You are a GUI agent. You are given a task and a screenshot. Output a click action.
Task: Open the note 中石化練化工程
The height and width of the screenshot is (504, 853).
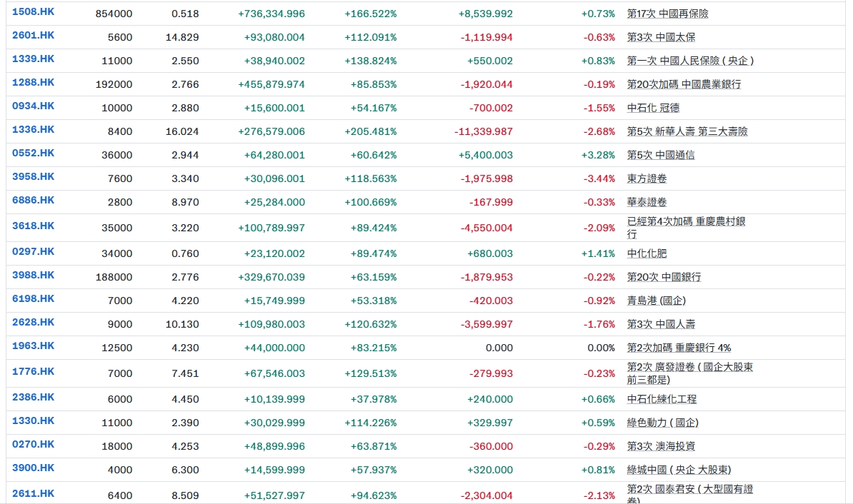click(662, 399)
